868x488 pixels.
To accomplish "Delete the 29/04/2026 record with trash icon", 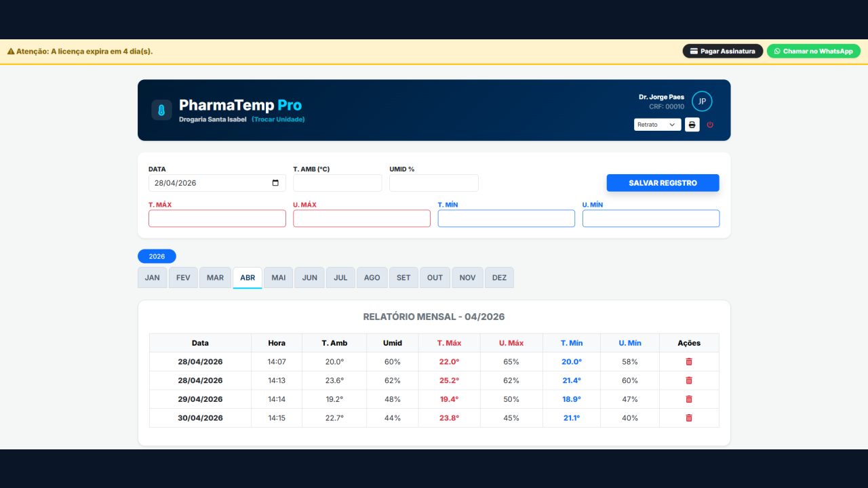I will pos(689,399).
